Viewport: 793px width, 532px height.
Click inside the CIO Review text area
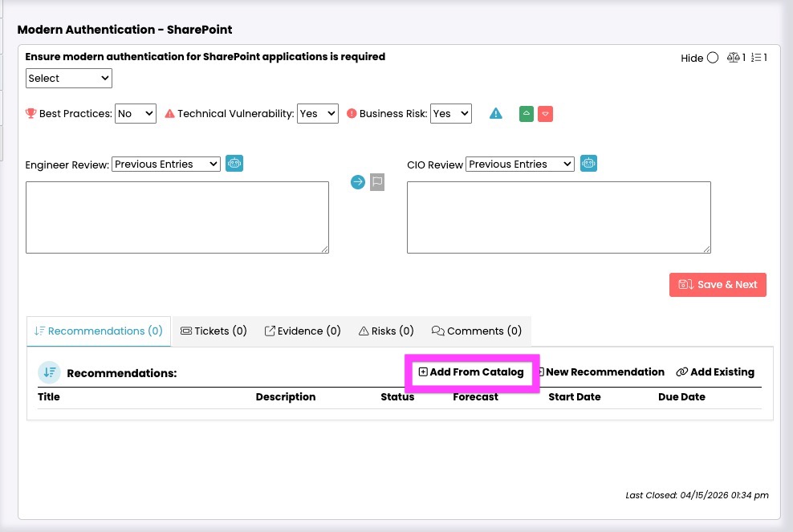[x=559, y=217]
